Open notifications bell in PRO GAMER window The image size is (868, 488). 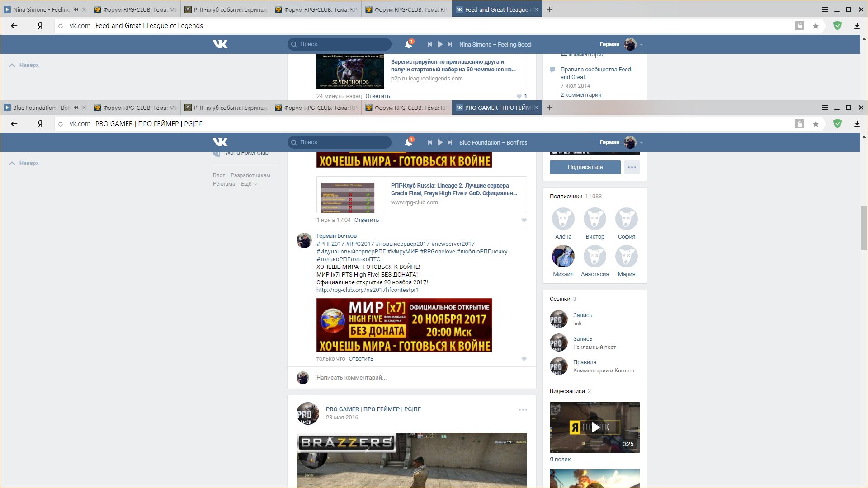[x=408, y=142]
